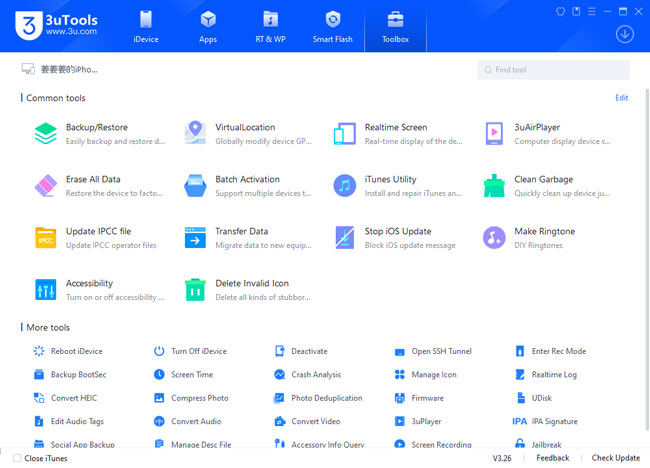Click the Clean Garbage broom icon
This screenshot has width=650, height=468.
click(x=494, y=185)
